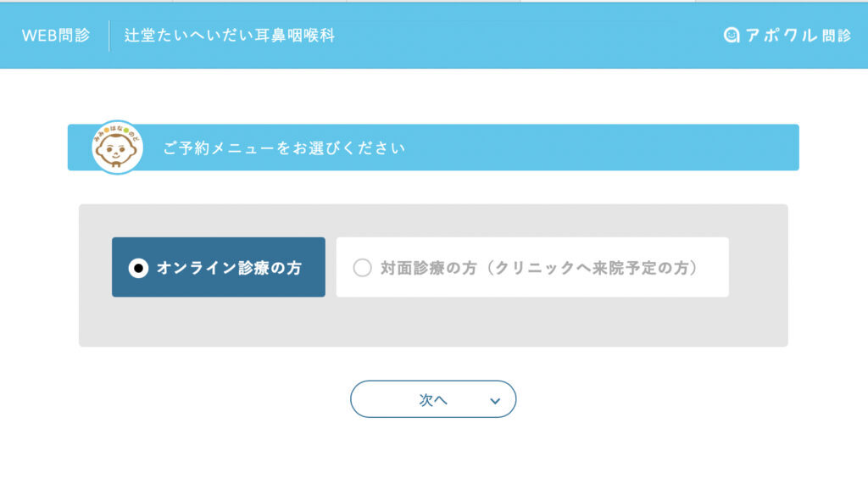Click the クリニックへ来院予定の方 label text

point(591,268)
